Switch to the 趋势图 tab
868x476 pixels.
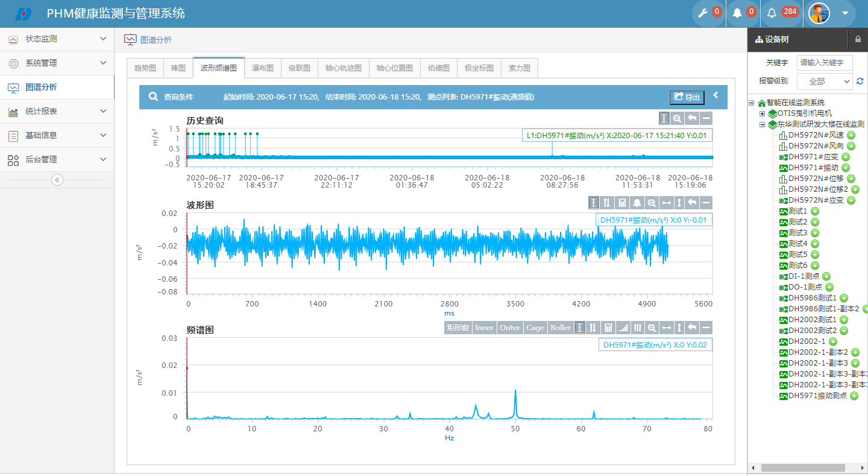point(145,68)
